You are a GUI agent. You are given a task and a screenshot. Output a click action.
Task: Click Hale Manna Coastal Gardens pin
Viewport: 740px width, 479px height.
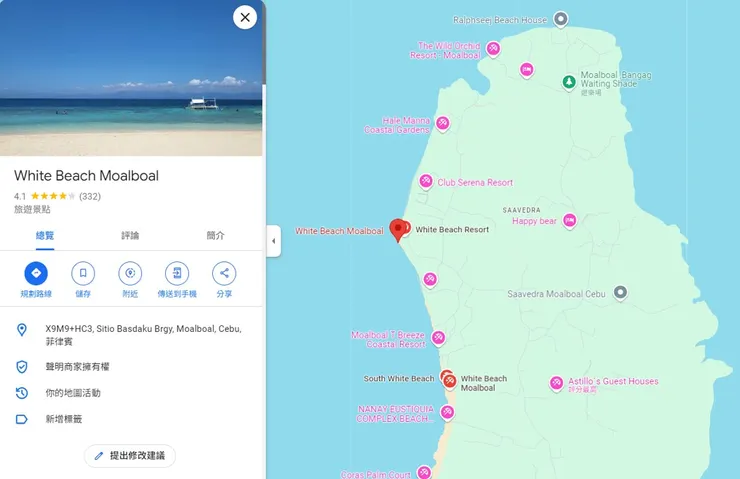point(443,124)
